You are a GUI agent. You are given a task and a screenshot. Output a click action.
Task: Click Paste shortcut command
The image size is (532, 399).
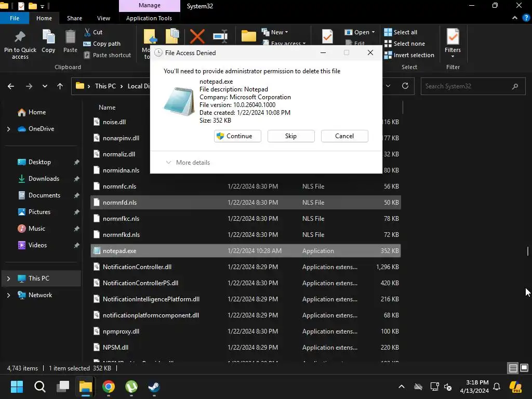(x=107, y=55)
